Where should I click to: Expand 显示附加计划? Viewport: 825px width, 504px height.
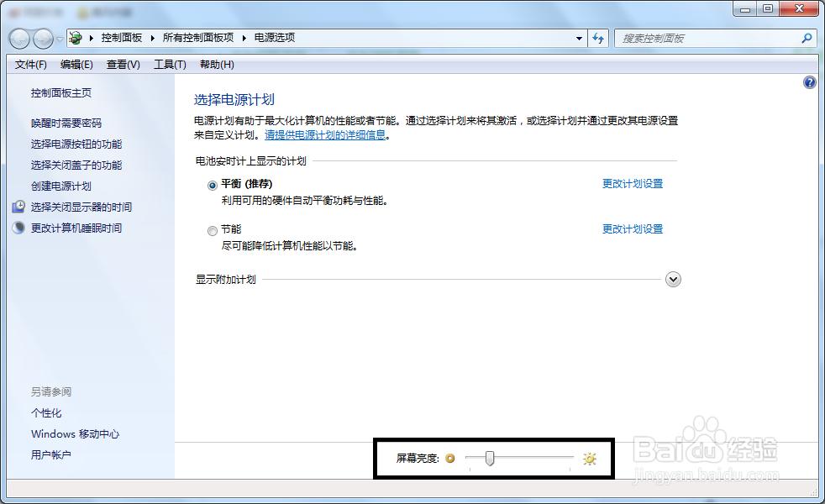(x=673, y=278)
